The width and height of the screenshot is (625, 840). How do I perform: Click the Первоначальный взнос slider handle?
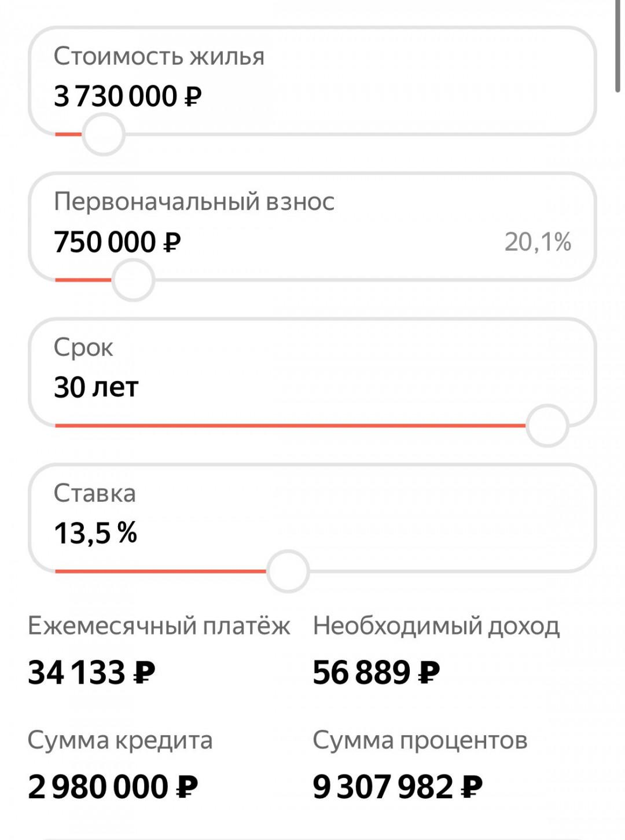pyautogui.click(x=133, y=280)
